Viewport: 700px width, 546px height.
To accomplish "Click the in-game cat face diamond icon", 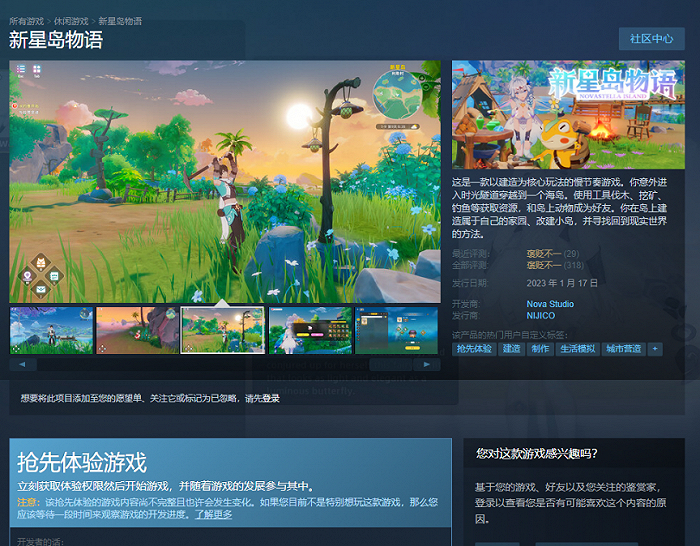I will [x=41, y=263].
